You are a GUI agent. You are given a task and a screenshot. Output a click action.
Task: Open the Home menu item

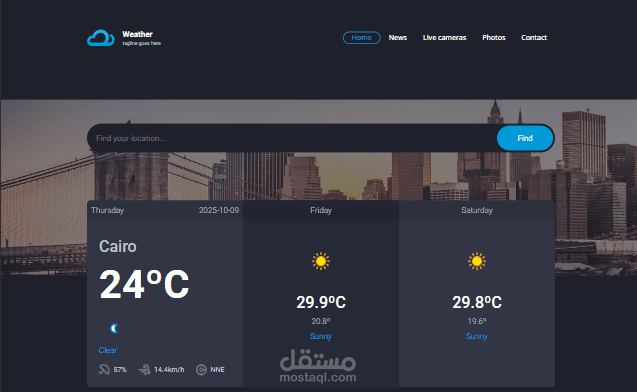pos(362,37)
